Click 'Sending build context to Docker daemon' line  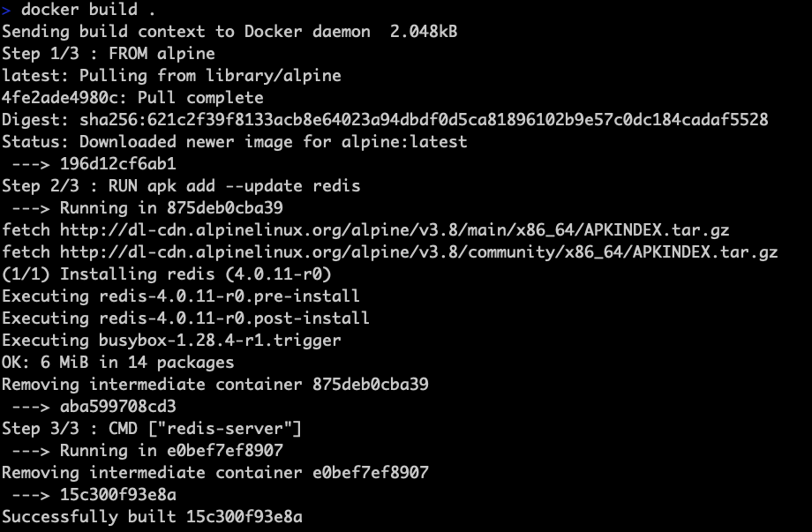(x=229, y=32)
